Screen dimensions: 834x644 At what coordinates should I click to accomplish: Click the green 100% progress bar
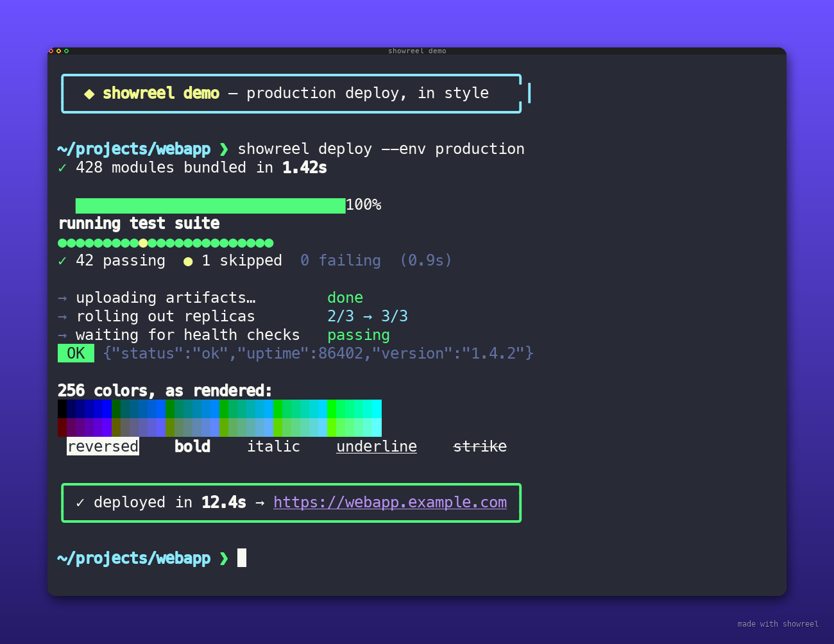point(210,205)
